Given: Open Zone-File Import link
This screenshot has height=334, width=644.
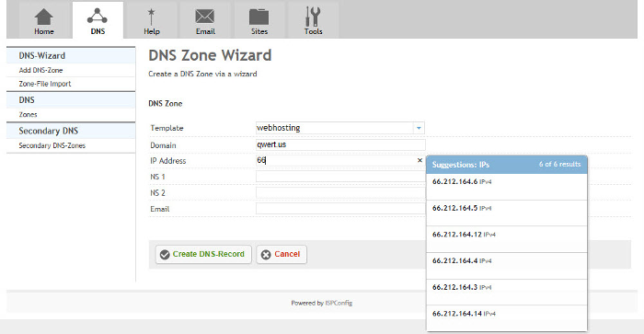Looking at the screenshot, I should [45, 84].
